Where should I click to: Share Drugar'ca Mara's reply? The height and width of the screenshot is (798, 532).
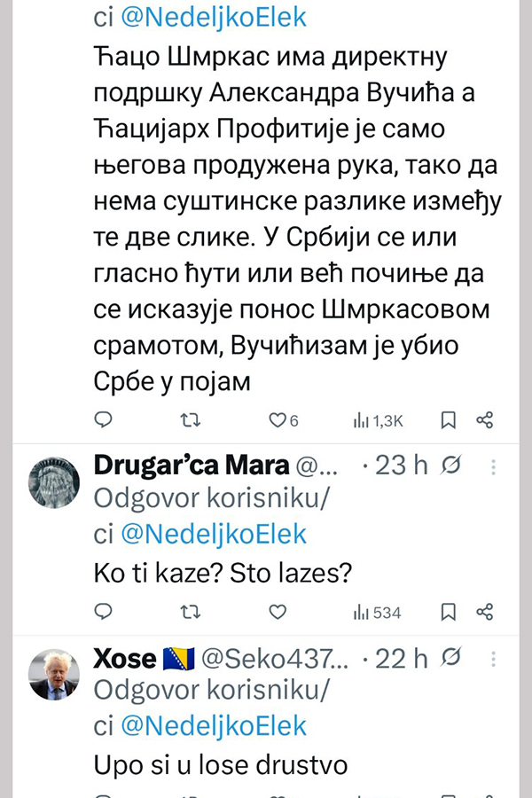[x=485, y=611]
